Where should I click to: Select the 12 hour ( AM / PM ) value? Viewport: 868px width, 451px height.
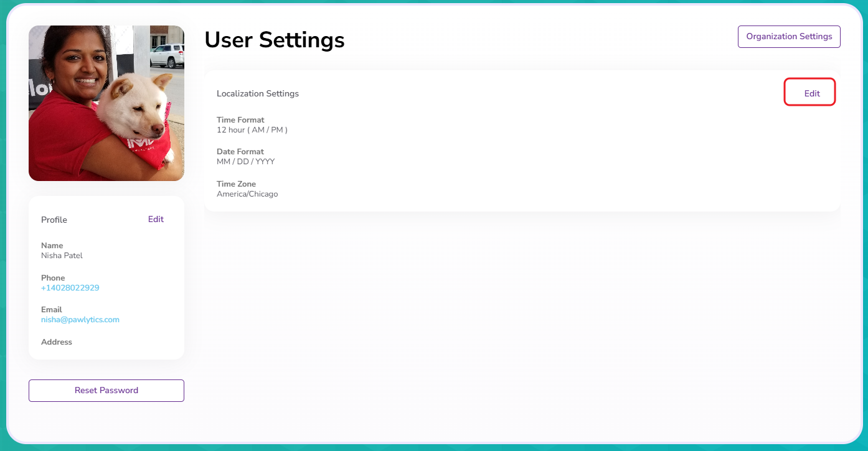pyautogui.click(x=252, y=130)
